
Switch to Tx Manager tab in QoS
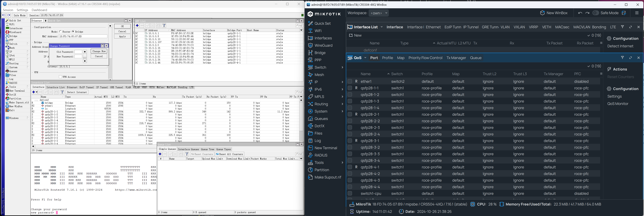pyautogui.click(x=456, y=58)
